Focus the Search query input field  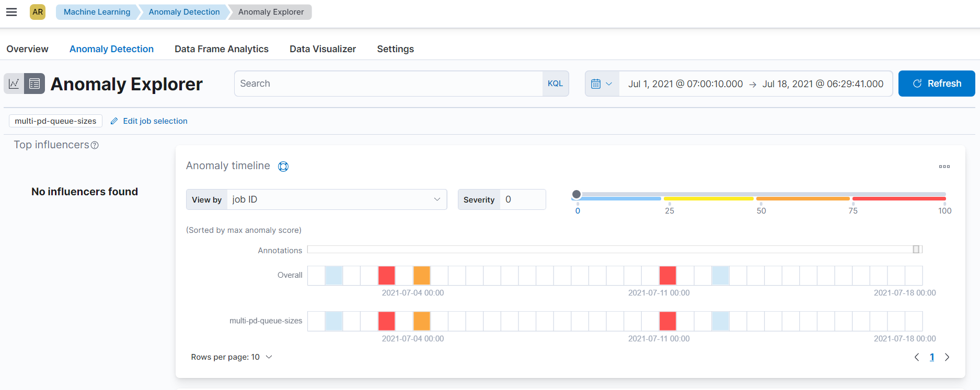coord(388,84)
